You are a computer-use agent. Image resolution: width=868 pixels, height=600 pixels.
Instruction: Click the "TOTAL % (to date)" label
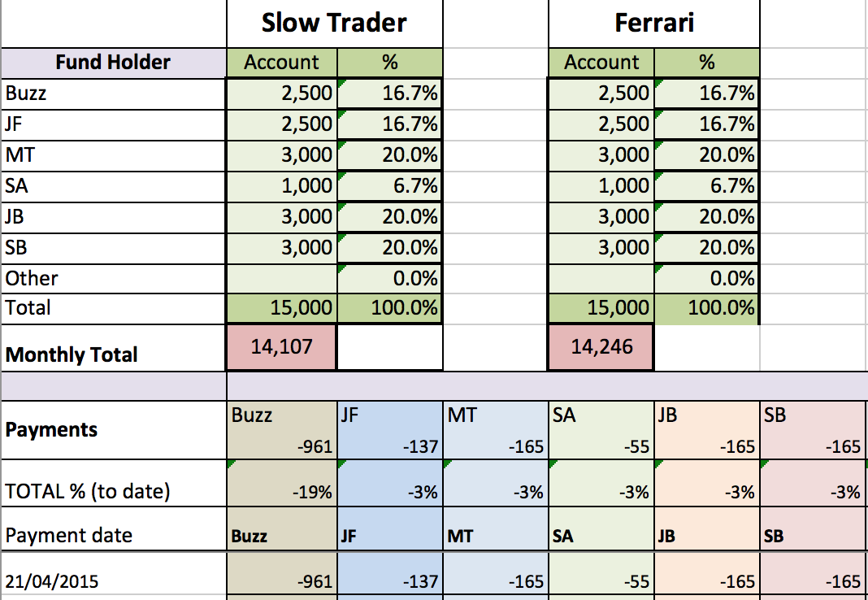click(x=113, y=491)
